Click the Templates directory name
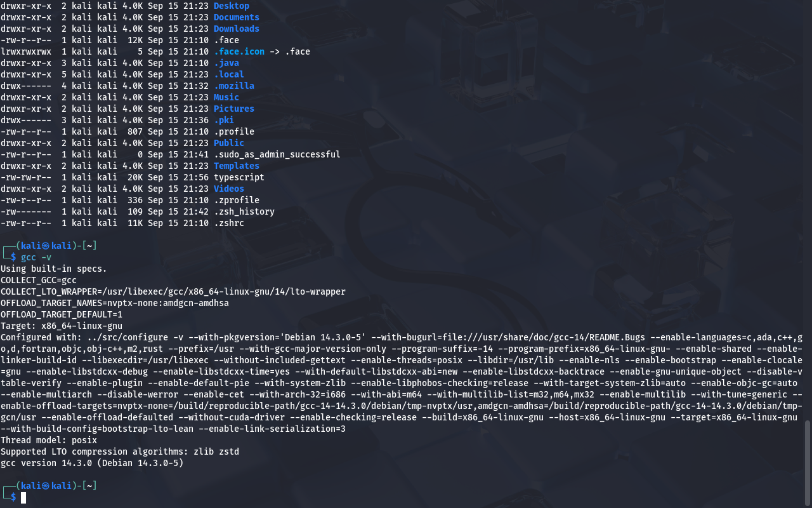 coord(237,166)
